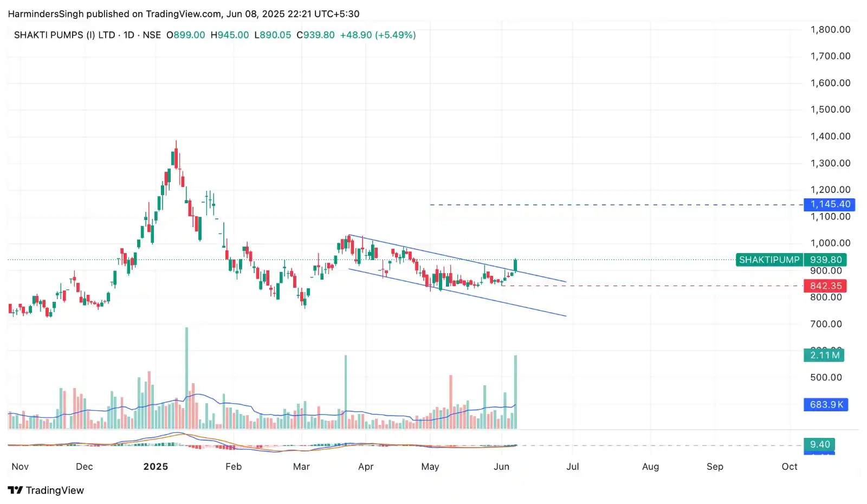Click the Jul label on time axis

[x=573, y=467]
